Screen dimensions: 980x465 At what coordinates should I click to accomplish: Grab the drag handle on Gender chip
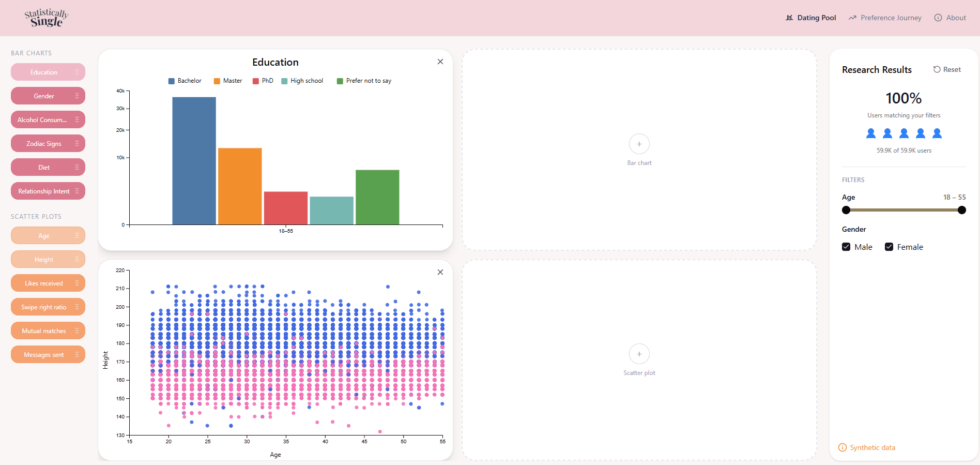coord(77,96)
